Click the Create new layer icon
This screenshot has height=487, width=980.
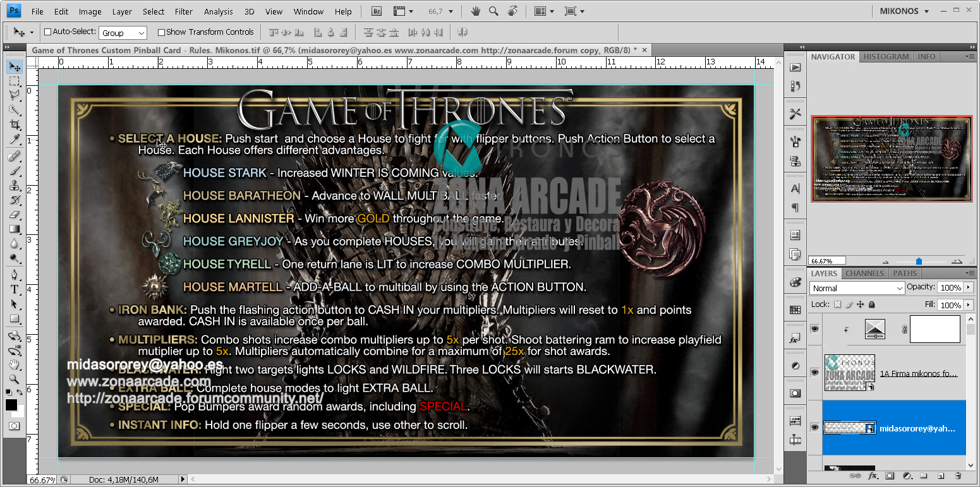pyautogui.click(x=941, y=475)
